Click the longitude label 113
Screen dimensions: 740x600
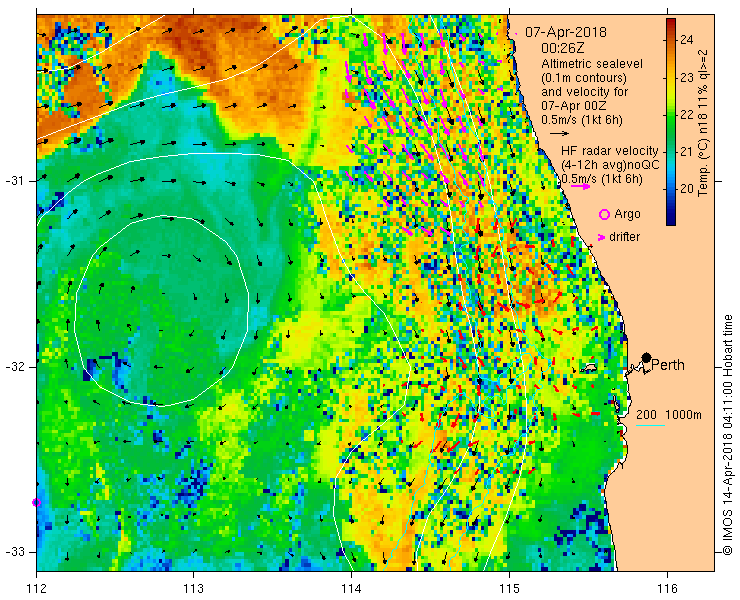coord(193,589)
